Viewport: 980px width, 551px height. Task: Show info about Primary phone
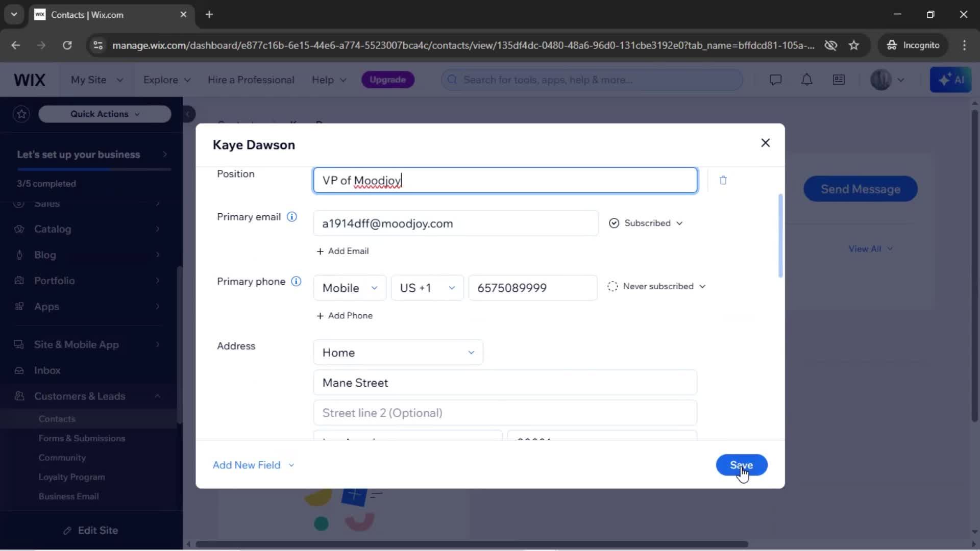pyautogui.click(x=296, y=282)
